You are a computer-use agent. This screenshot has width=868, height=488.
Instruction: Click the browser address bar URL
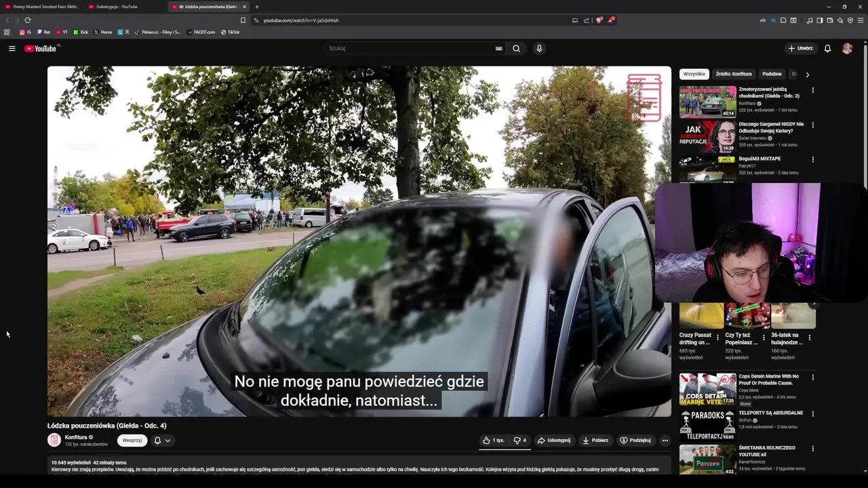[301, 20]
